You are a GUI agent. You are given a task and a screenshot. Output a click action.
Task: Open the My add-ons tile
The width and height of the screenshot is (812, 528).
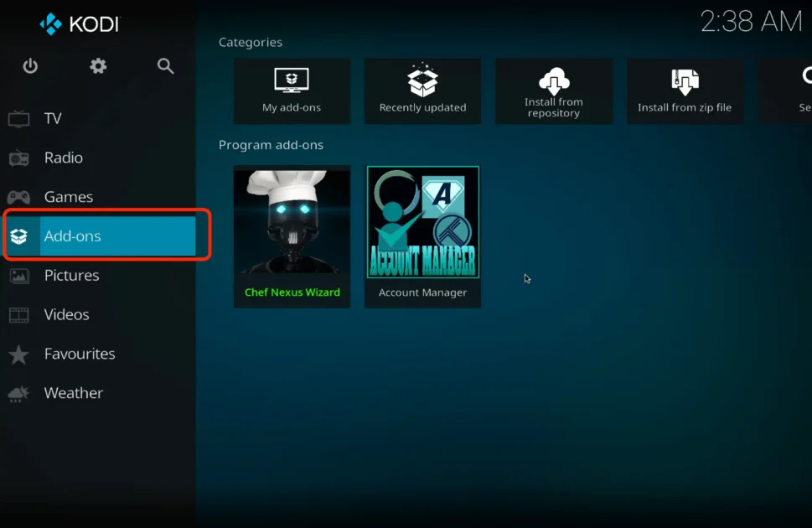pyautogui.click(x=292, y=91)
